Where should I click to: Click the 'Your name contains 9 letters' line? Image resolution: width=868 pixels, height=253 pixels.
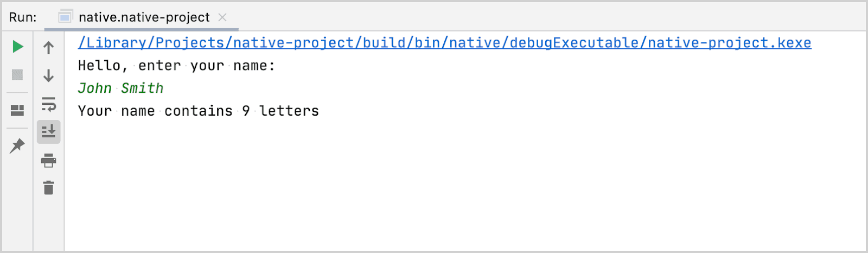click(x=199, y=111)
